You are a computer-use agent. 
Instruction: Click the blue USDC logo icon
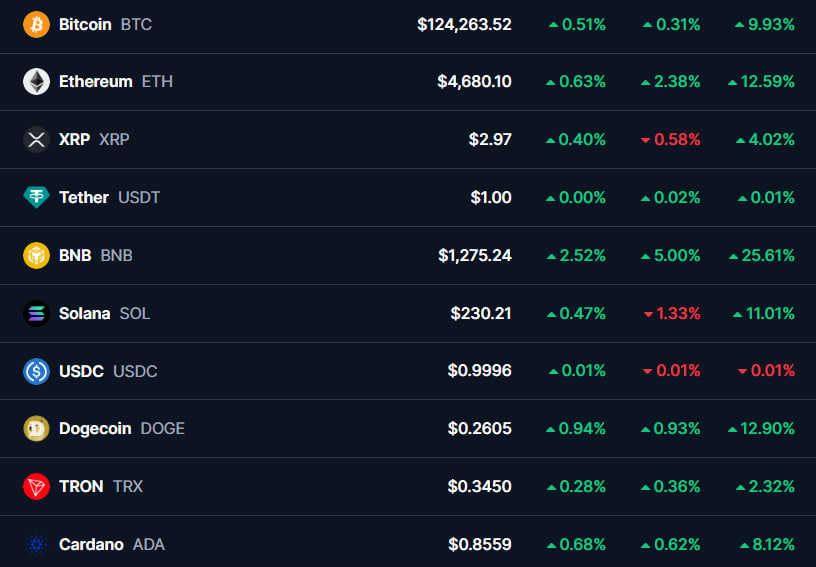[36, 371]
